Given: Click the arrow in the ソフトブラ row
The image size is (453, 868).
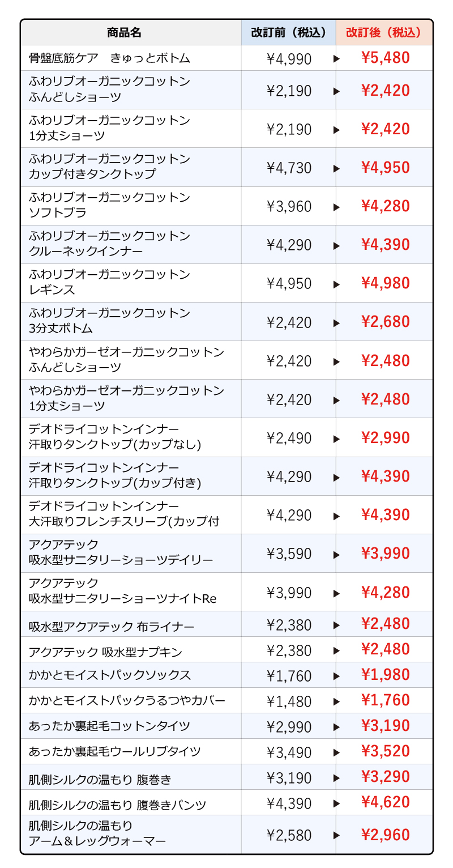Looking at the screenshot, I should click(336, 207).
